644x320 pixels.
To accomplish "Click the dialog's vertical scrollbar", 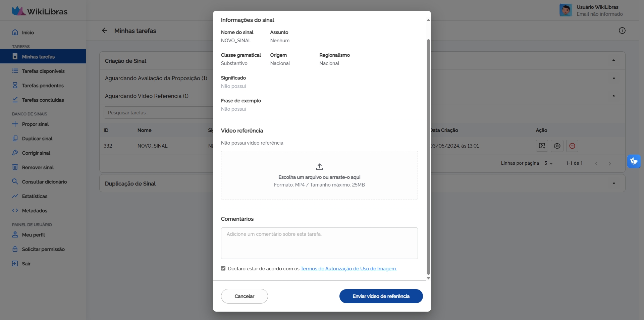I will 428,157.
